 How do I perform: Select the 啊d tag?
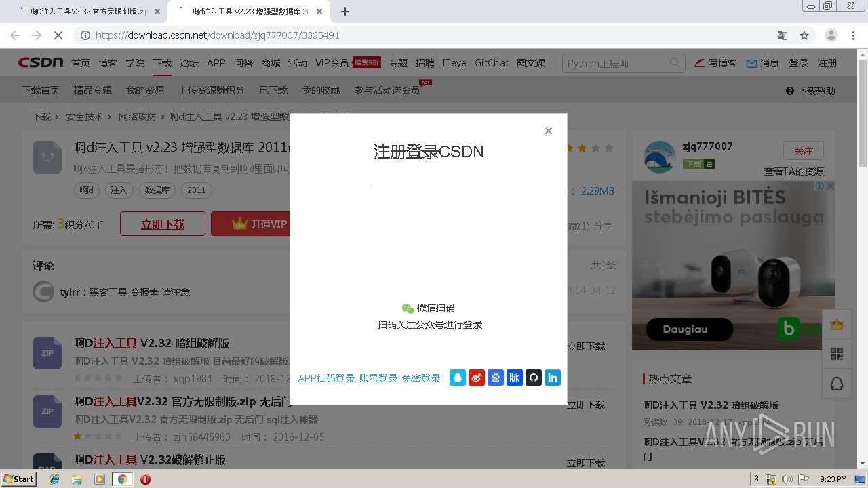point(87,190)
